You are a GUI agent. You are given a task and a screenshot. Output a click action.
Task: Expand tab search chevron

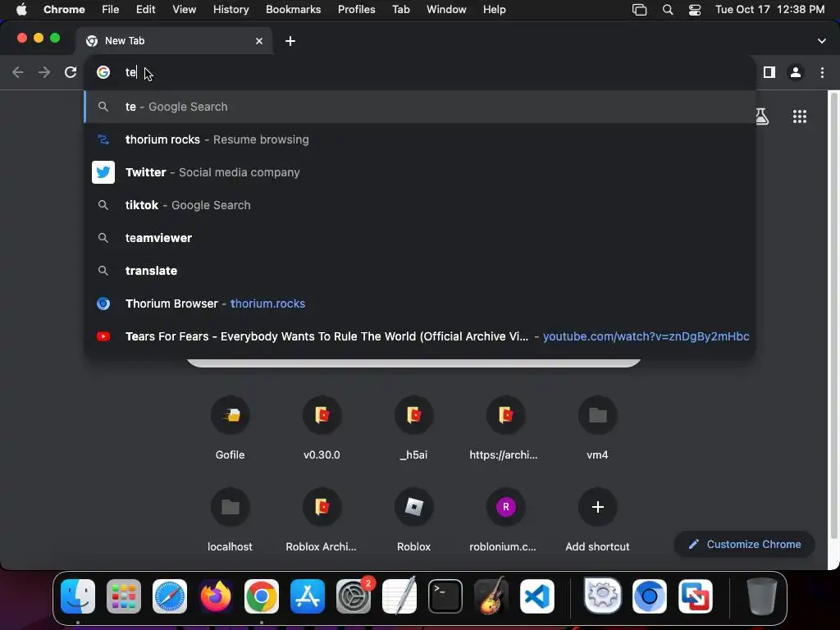tap(821, 41)
